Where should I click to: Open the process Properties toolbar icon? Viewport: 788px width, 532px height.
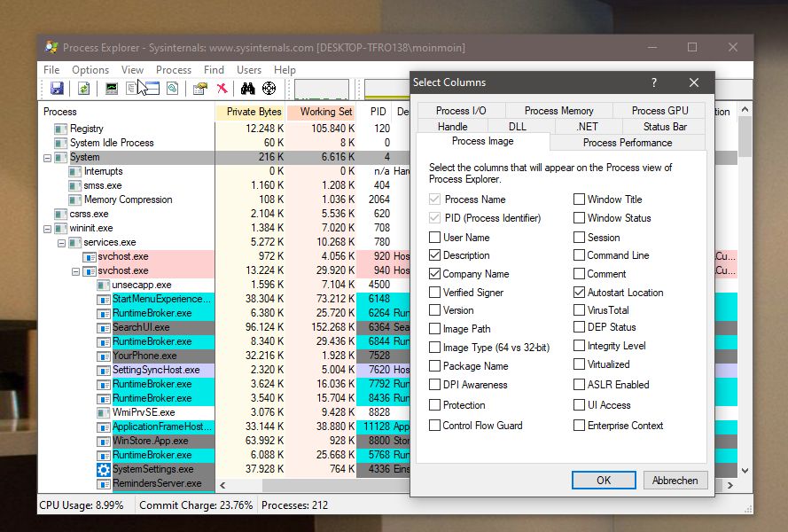(200, 89)
